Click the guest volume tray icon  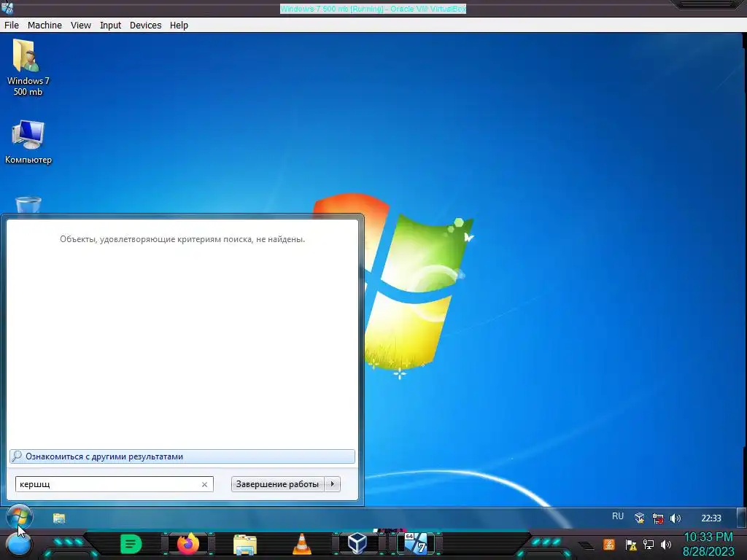675,518
